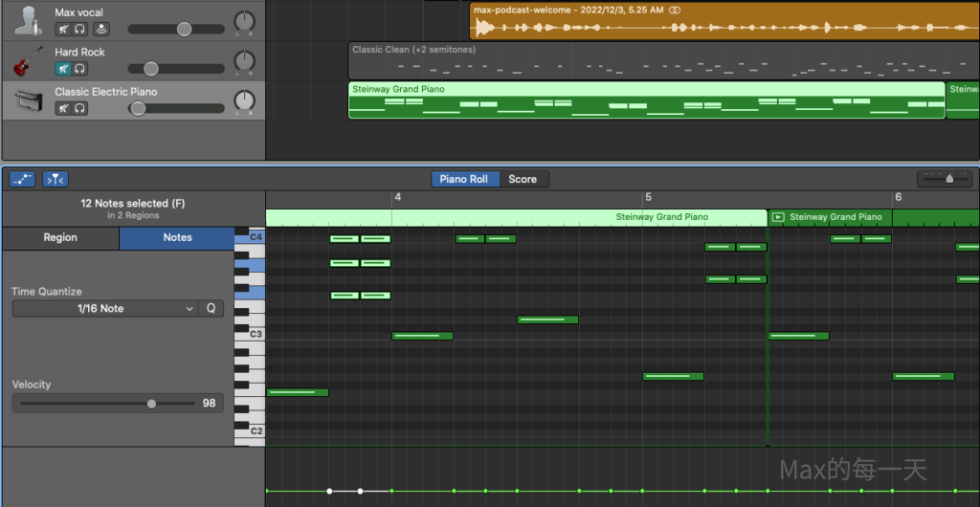Click the Classic Electric Piano instrument icon
The height and width of the screenshot is (507, 980).
pyautogui.click(x=28, y=99)
